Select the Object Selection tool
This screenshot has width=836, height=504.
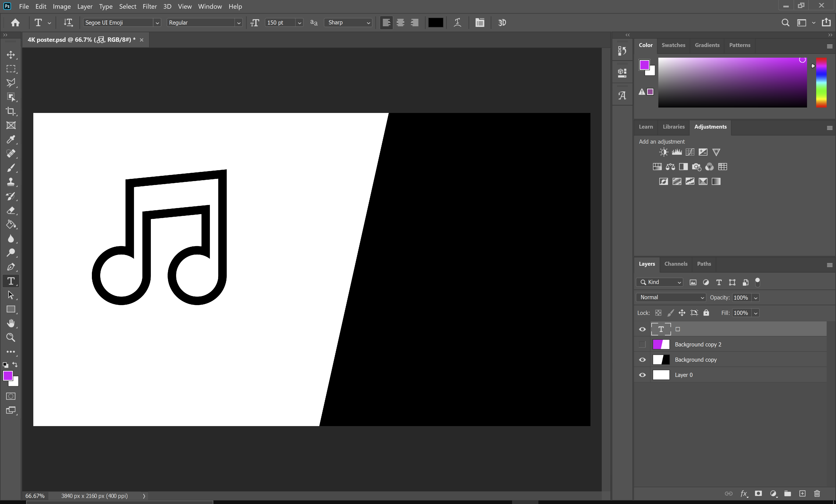pyautogui.click(x=11, y=97)
